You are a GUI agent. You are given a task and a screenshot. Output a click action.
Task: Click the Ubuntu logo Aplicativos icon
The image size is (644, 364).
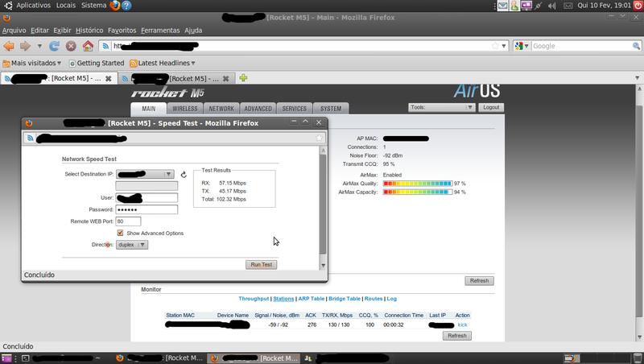8,6
